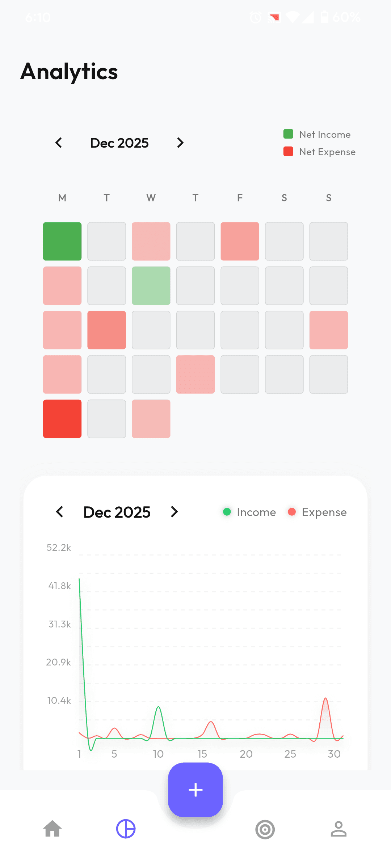
Task: Go to previous month in line chart
Action: coord(60,512)
